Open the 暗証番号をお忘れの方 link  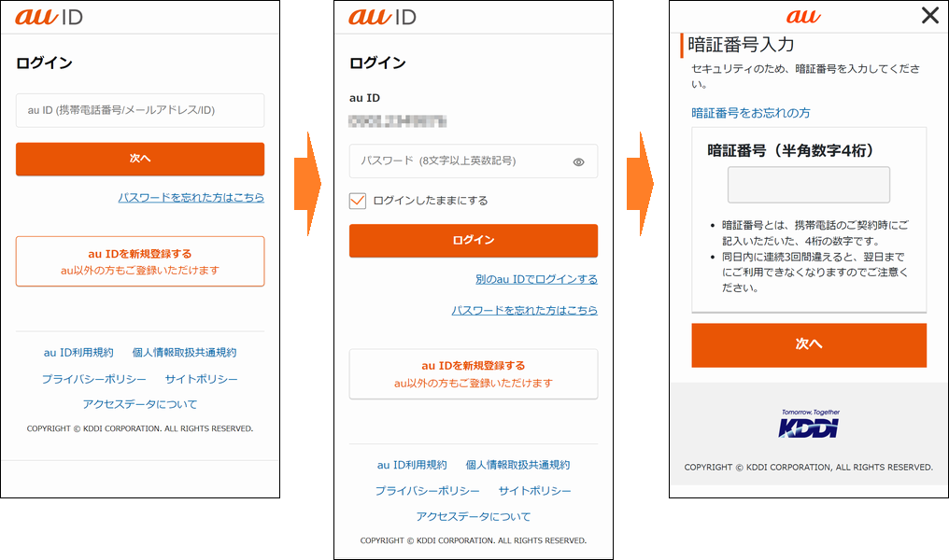tap(751, 113)
